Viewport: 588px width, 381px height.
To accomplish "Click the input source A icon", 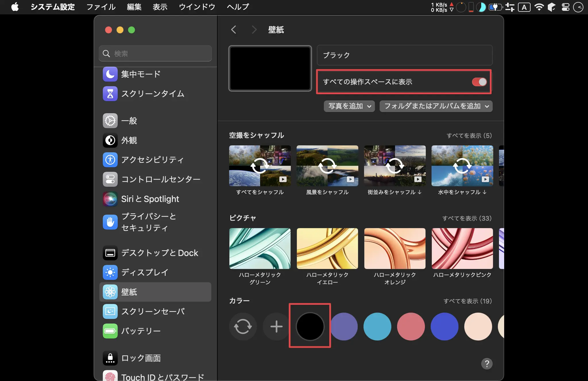I will click(x=524, y=7).
